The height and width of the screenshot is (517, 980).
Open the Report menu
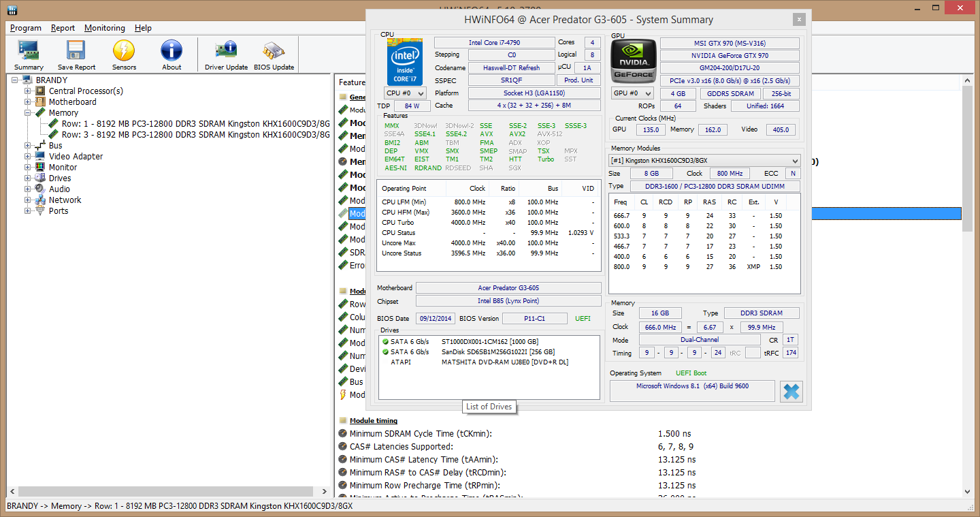(x=63, y=28)
